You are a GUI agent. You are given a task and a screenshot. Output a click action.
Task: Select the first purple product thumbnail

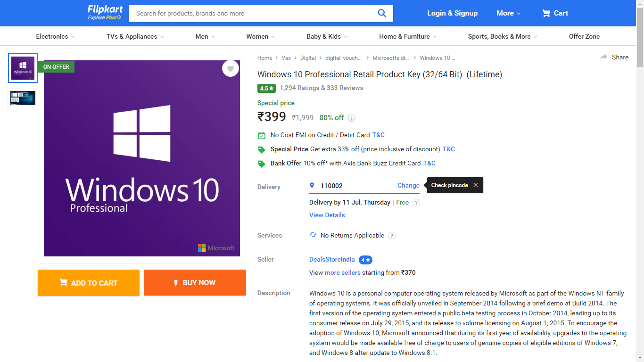pos(23,68)
